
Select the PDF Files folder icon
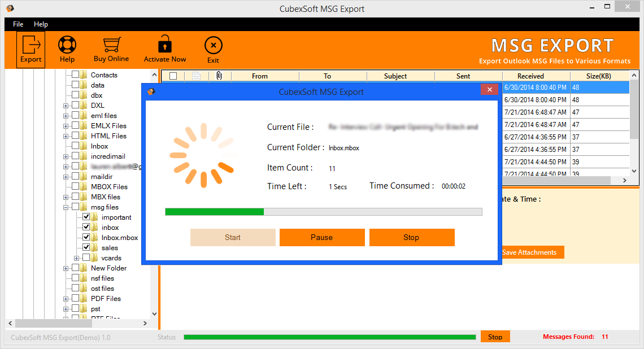pos(84,299)
